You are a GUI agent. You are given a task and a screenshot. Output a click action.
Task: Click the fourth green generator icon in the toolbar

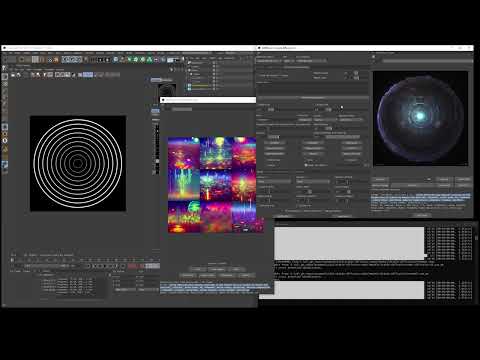pos(149,60)
